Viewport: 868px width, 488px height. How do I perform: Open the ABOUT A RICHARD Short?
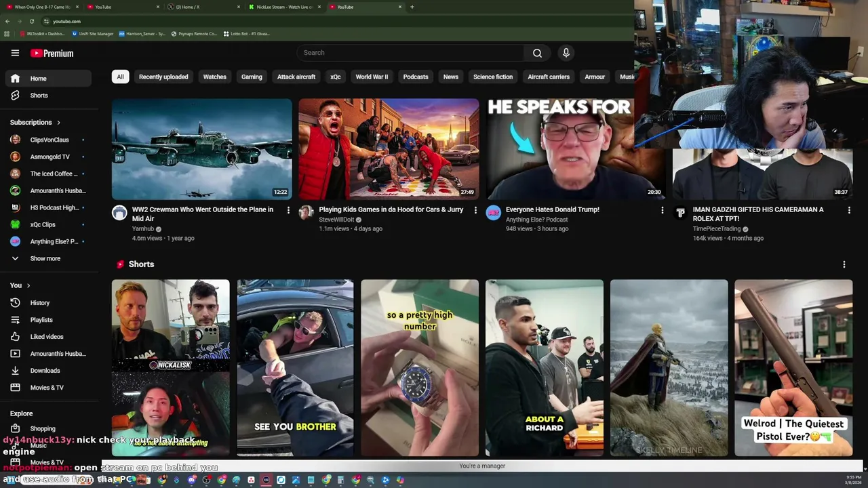[x=545, y=368]
